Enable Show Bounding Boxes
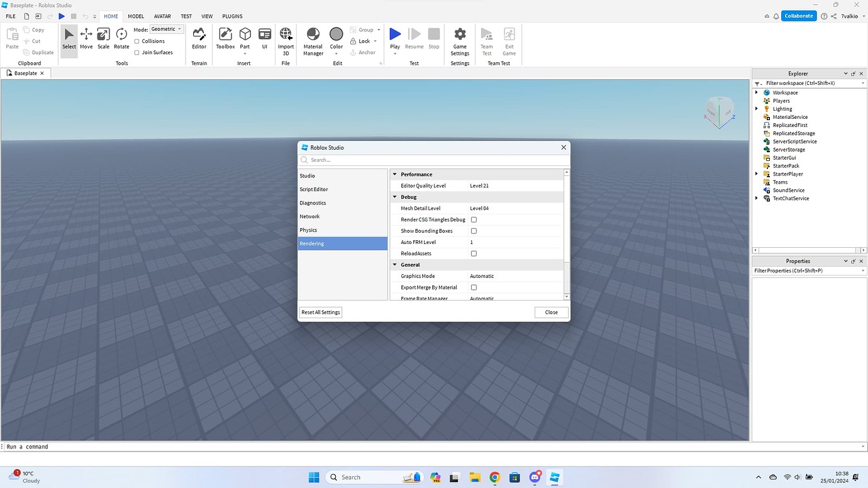 (474, 231)
